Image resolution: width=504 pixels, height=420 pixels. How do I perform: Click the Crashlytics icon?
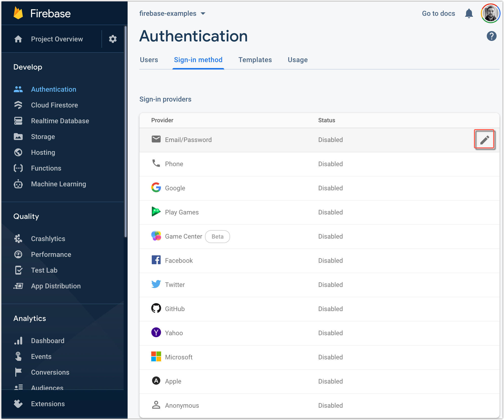tap(18, 239)
